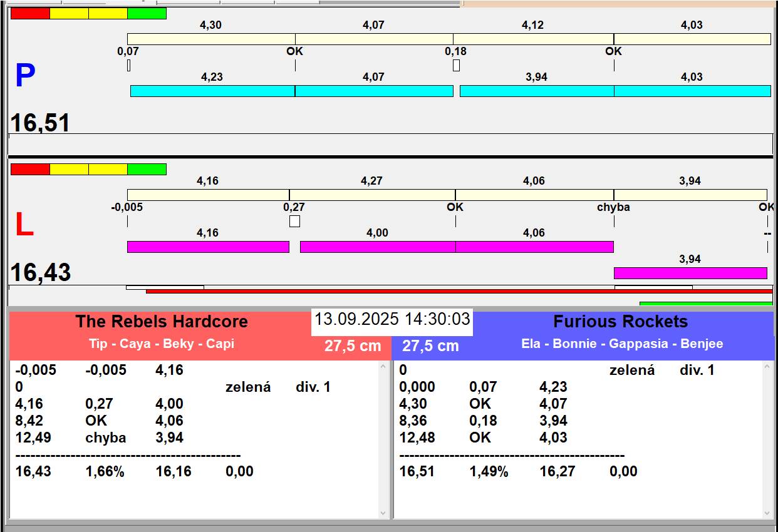Viewport: 778px width, 532px height.
Task: Click div. 1 in Furious Rockets results list
Action: click(697, 371)
